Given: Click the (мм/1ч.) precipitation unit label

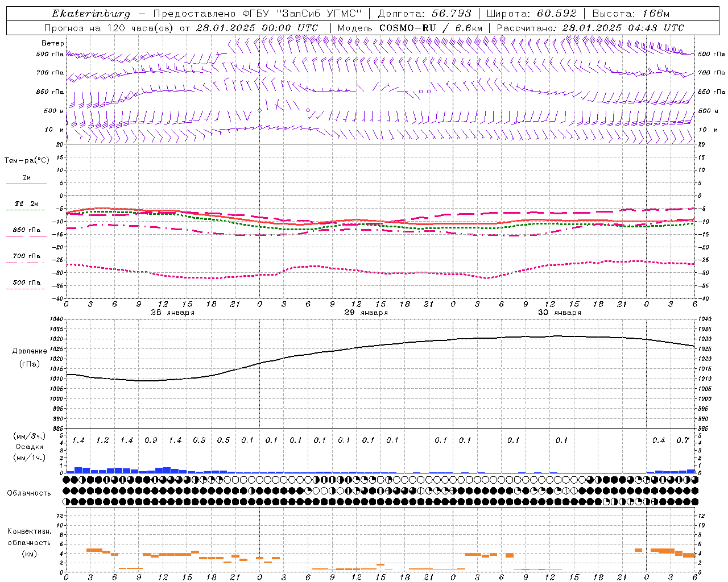Looking at the screenshot, I should (x=30, y=458).
